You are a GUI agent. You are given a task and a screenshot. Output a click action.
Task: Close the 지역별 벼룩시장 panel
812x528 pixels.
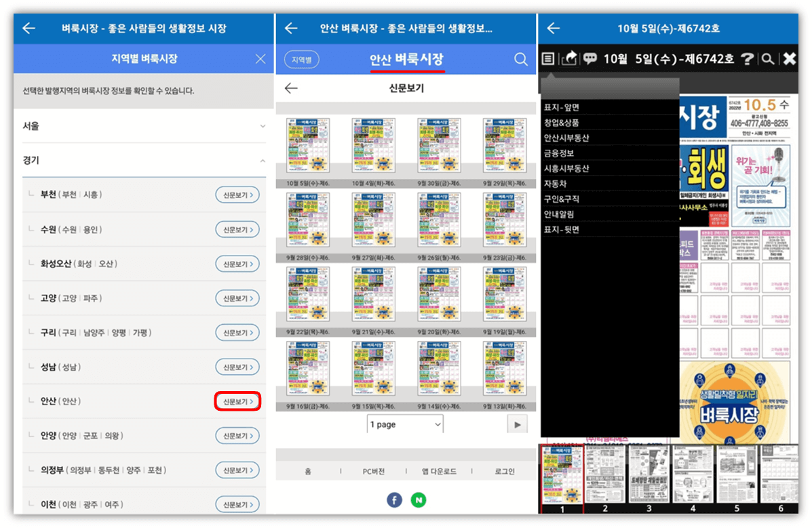[x=260, y=59]
